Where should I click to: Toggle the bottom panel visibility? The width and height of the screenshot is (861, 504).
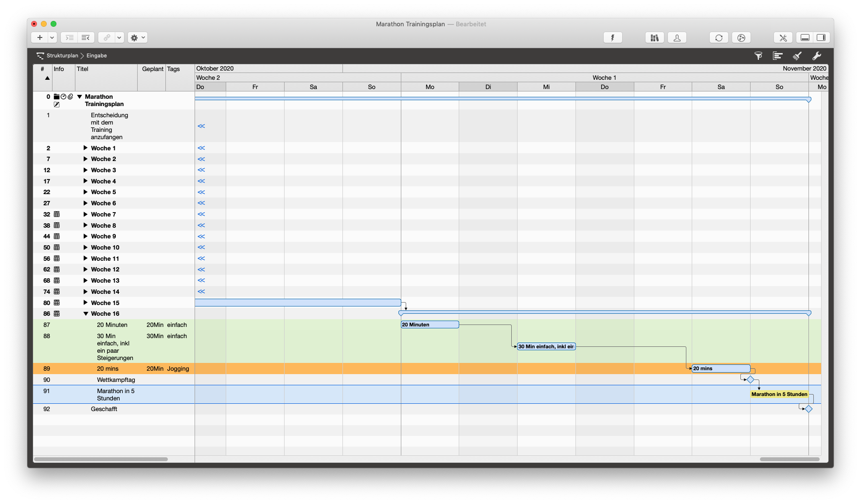click(805, 38)
